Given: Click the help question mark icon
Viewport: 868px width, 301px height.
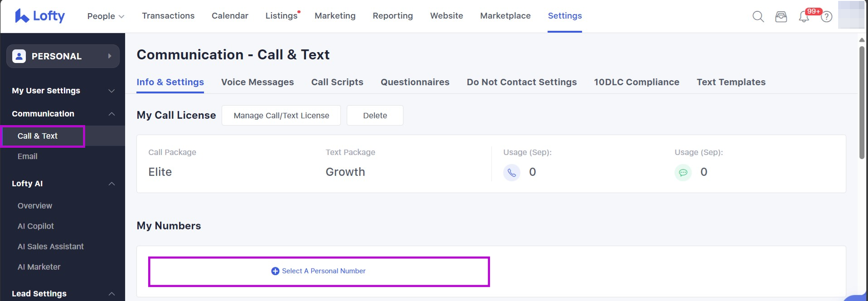Looking at the screenshot, I should point(827,17).
